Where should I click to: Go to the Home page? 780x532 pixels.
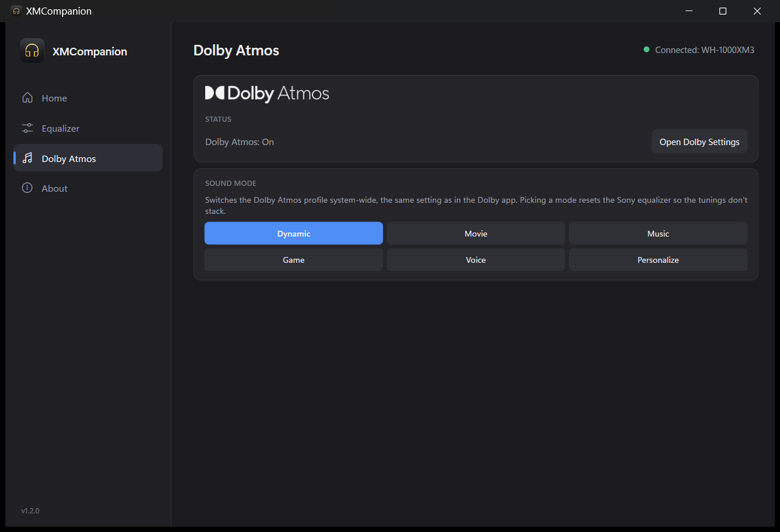(88, 98)
